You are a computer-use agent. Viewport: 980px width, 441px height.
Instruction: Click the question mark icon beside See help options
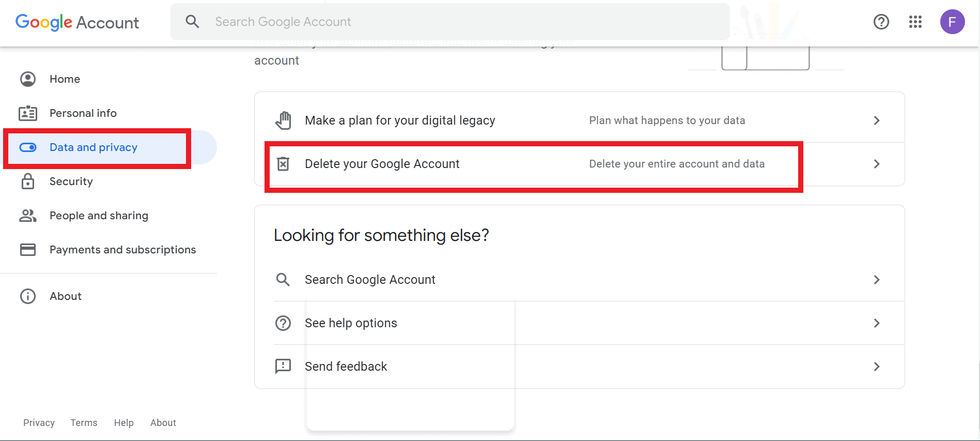point(283,323)
